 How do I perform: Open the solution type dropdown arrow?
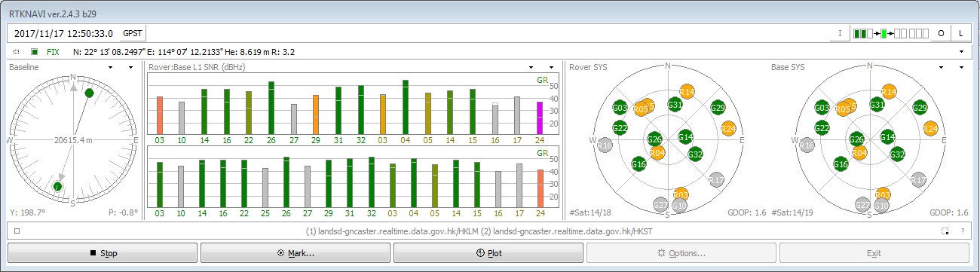pyautogui.click(x=961, y=52)
